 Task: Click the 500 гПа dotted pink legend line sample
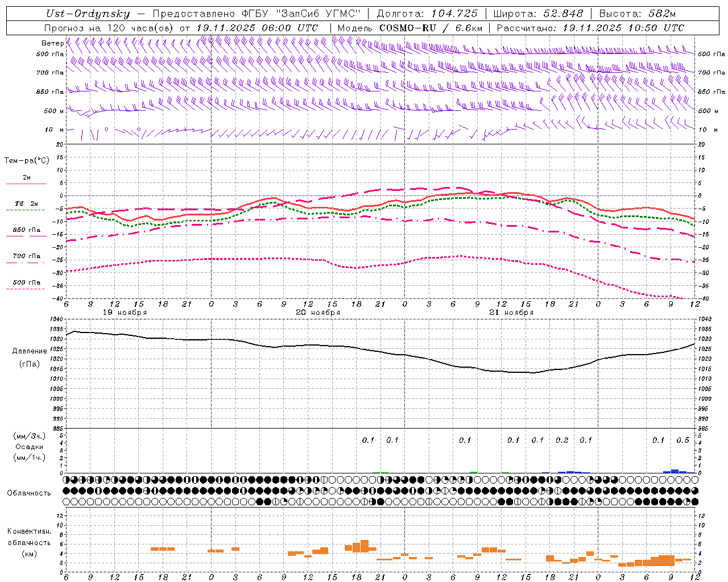click(x=26, y=289)
